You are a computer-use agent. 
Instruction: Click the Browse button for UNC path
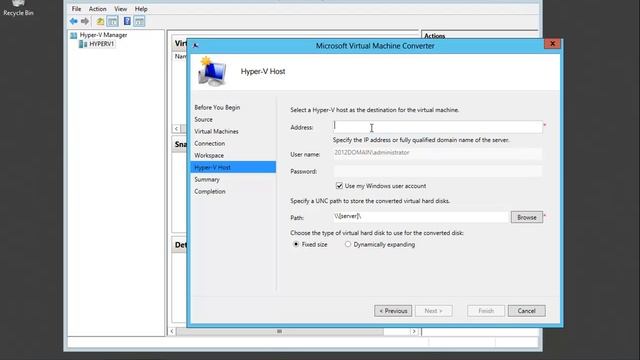coord(527,218)
